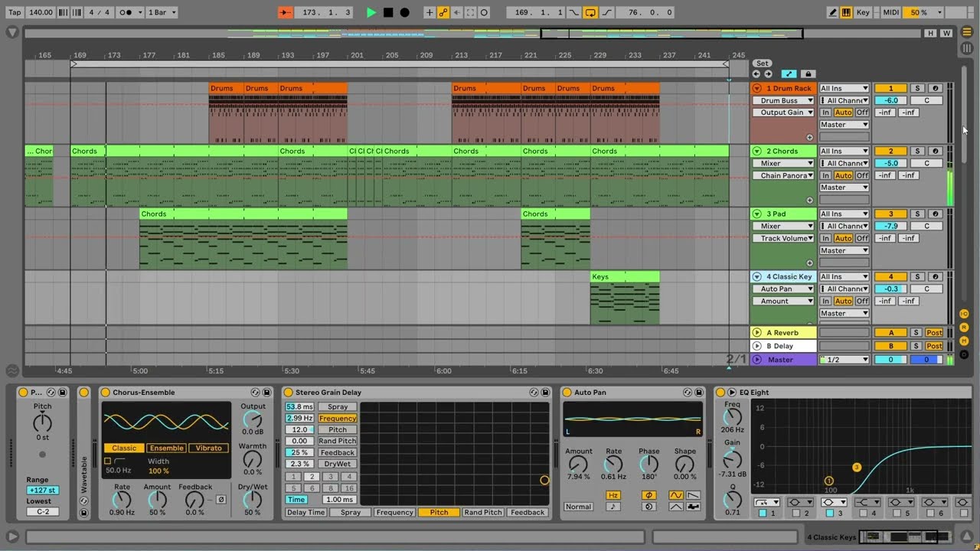Select Hz rate mode in Auto Pan
The image size is (980, 551).
click(613, 495)
